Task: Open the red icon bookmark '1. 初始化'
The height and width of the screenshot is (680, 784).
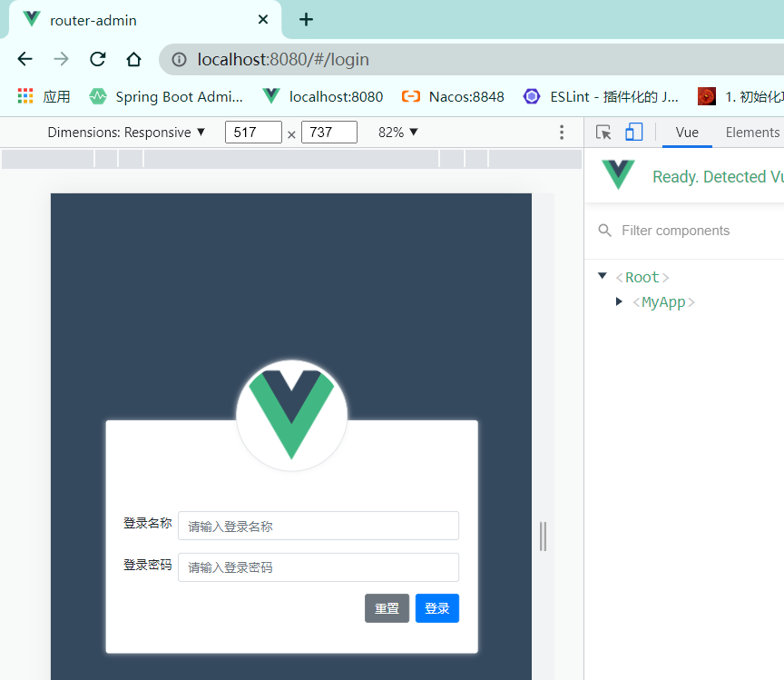Action: pos(740,96)
